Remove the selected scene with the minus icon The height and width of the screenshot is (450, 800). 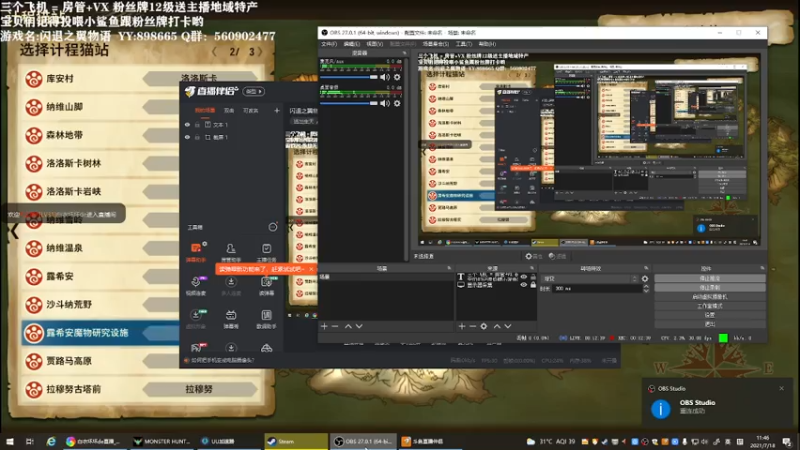[335, 326]
